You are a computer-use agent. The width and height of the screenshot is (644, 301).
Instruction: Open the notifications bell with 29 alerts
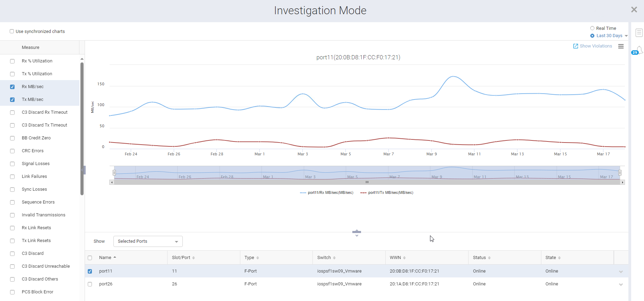coord(639,51)
